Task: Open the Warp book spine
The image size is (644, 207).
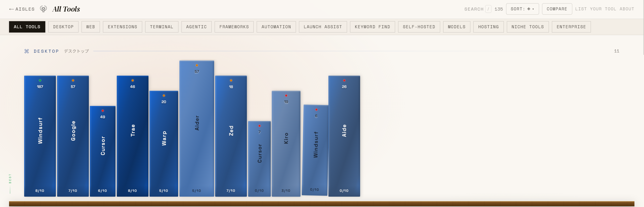Action: click(x=164, y=144)
